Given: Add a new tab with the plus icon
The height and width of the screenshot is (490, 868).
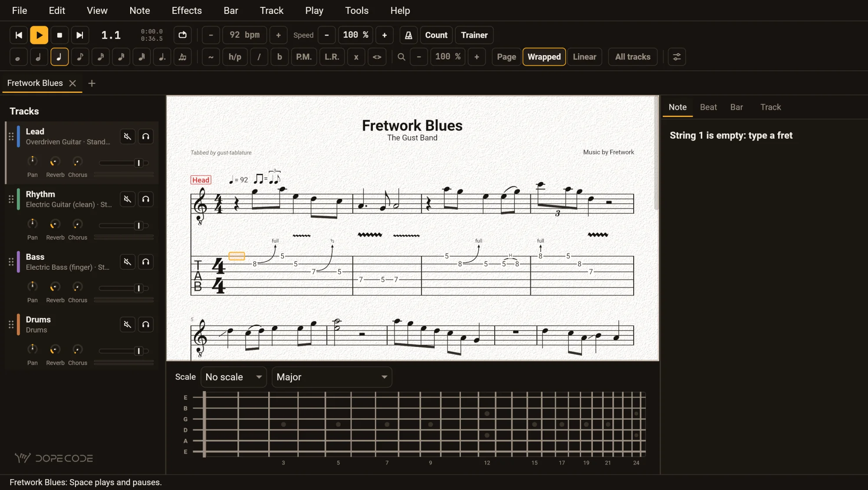Looking at the screenshot, I should (x=92, y=83).
